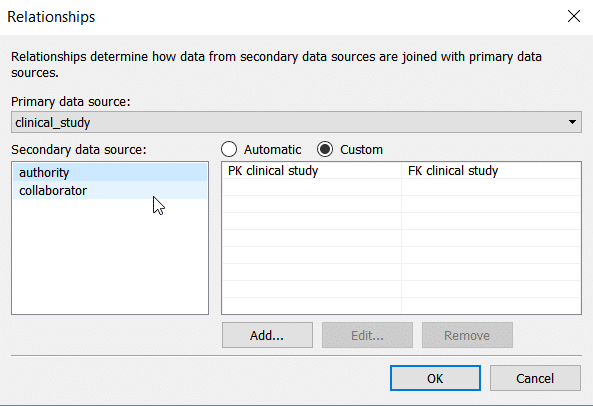Click the first empty row under FK clinical study

(491, 187)
